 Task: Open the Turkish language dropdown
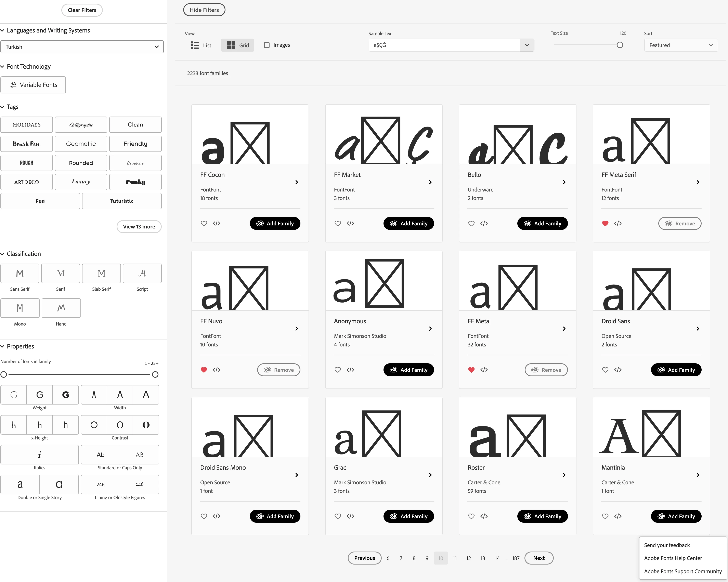pyautogui.click(x=82, y=47)
